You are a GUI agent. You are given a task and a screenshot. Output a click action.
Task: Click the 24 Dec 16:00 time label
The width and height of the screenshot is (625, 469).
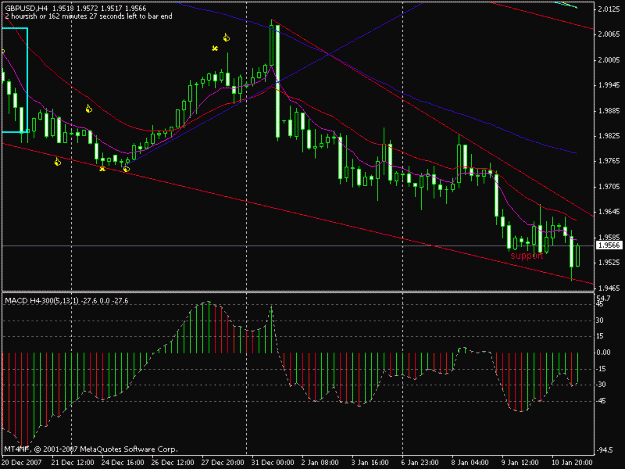pyautogui.click(x=122, y=462)
